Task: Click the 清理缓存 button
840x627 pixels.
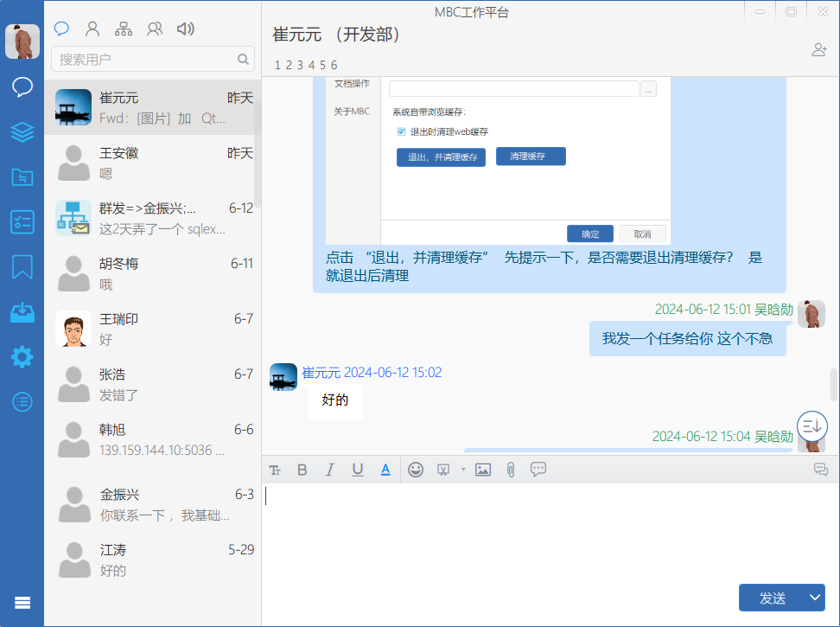Action: [x=530, y=156]
